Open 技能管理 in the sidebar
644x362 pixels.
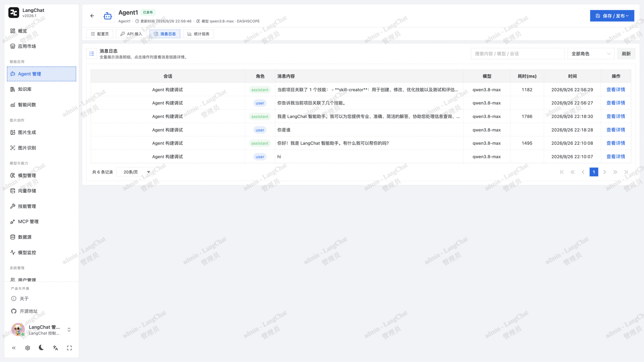click(42, 206)
